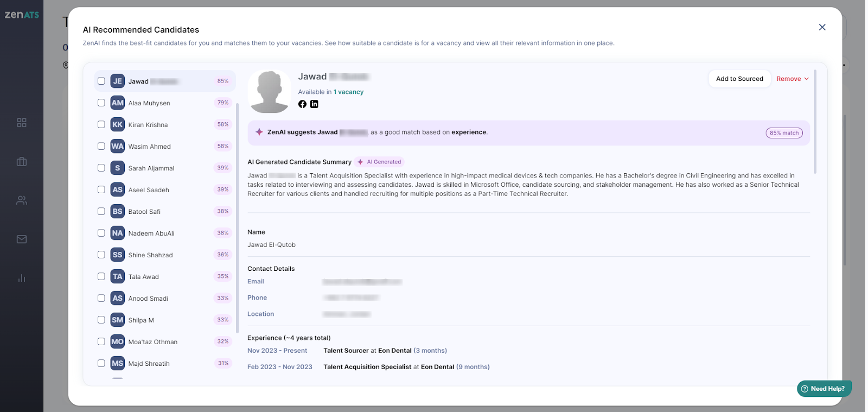Click the SS avatar for Shine Shahzad
This screenshot has width=868, height=412.
click(x=118, y=255)
